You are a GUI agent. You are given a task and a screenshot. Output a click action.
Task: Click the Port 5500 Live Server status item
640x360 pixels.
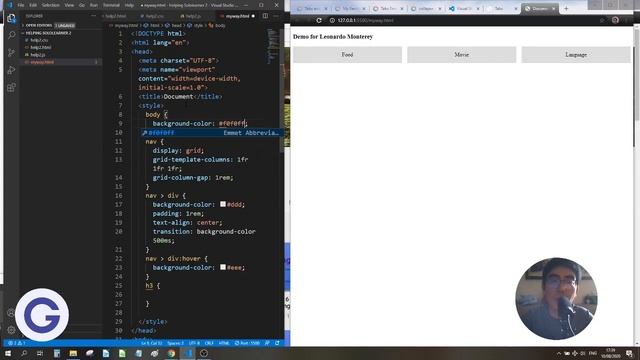pyautogui.click(x=247, y=343)
